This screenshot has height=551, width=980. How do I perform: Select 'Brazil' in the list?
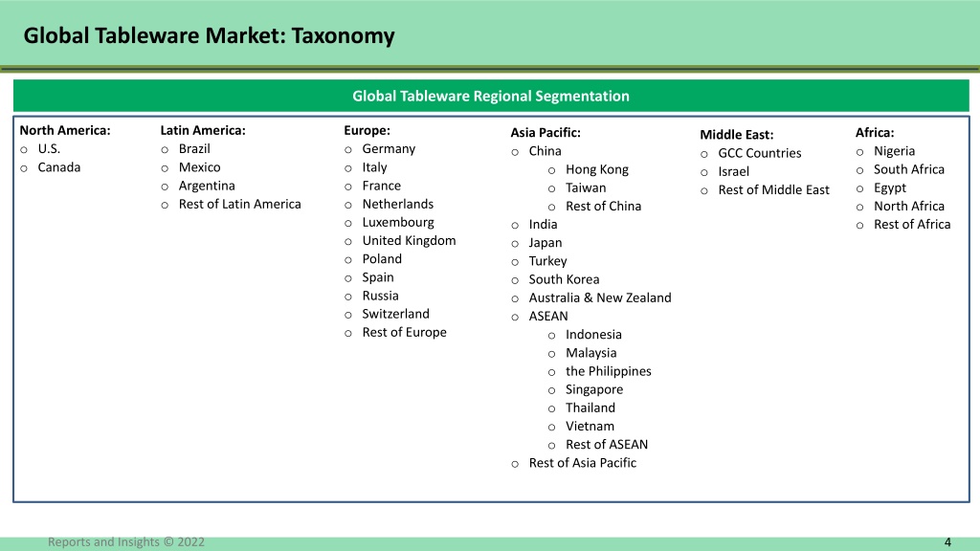[x=194, y=148]
